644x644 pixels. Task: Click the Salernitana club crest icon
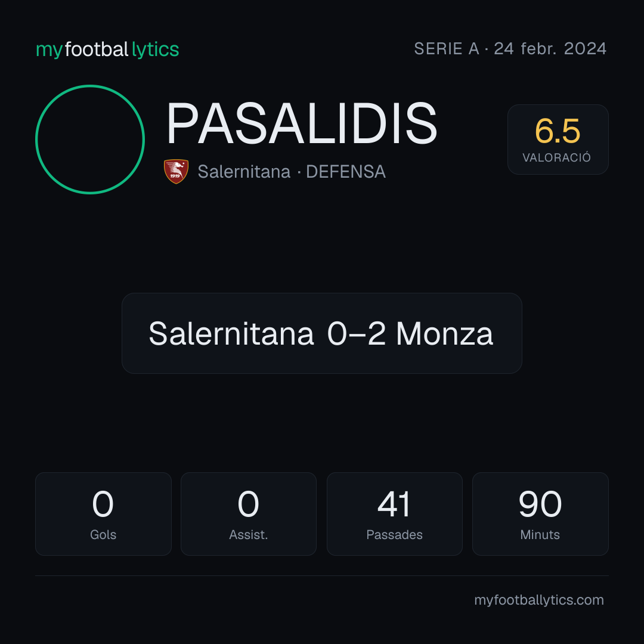tap(176, 171)
